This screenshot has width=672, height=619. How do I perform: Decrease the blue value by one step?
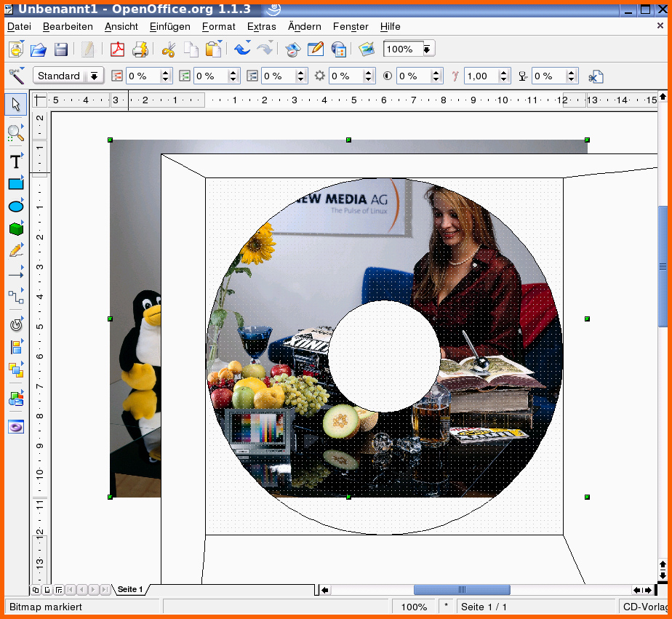301,80
